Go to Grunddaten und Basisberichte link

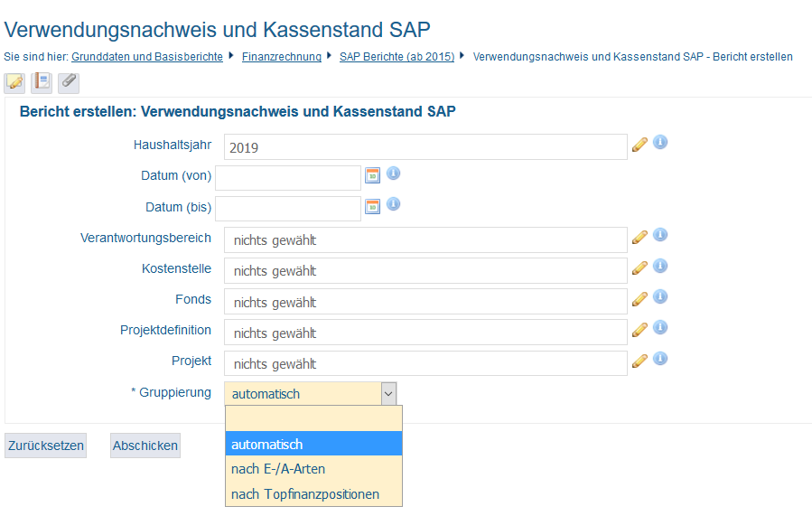147,56
